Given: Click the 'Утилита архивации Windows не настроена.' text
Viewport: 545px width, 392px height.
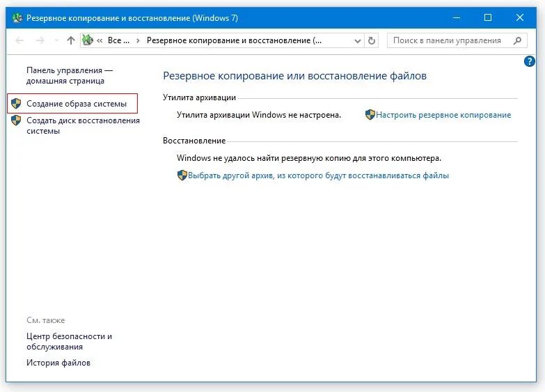Looking at the screenshot, I should pos(259,115).
